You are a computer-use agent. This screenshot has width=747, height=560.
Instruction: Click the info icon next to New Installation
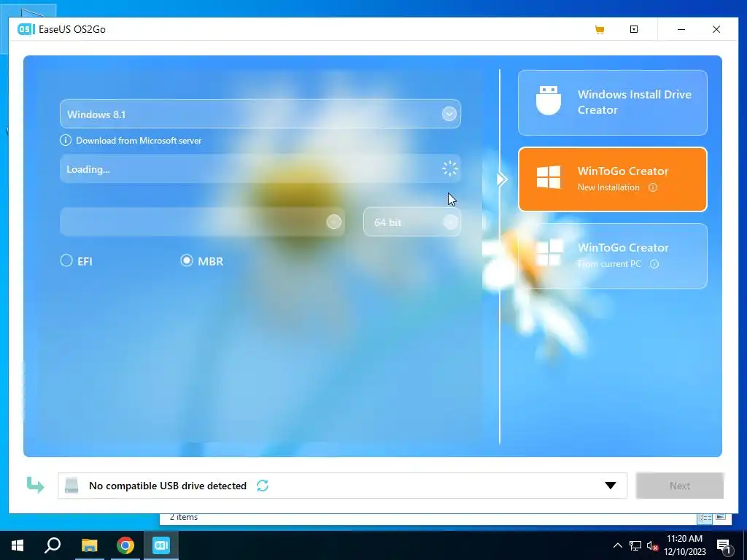pyautogui.click(x=653, y=187)
